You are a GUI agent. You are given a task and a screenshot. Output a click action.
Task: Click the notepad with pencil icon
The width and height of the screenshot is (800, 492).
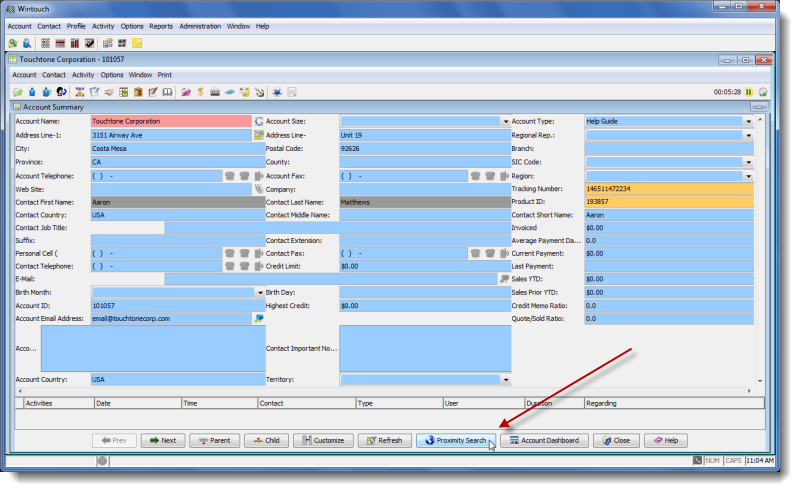(153, 92)
